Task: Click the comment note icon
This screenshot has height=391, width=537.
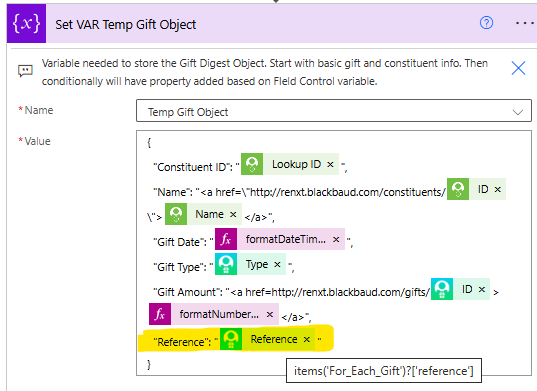Action: point(25,71)
